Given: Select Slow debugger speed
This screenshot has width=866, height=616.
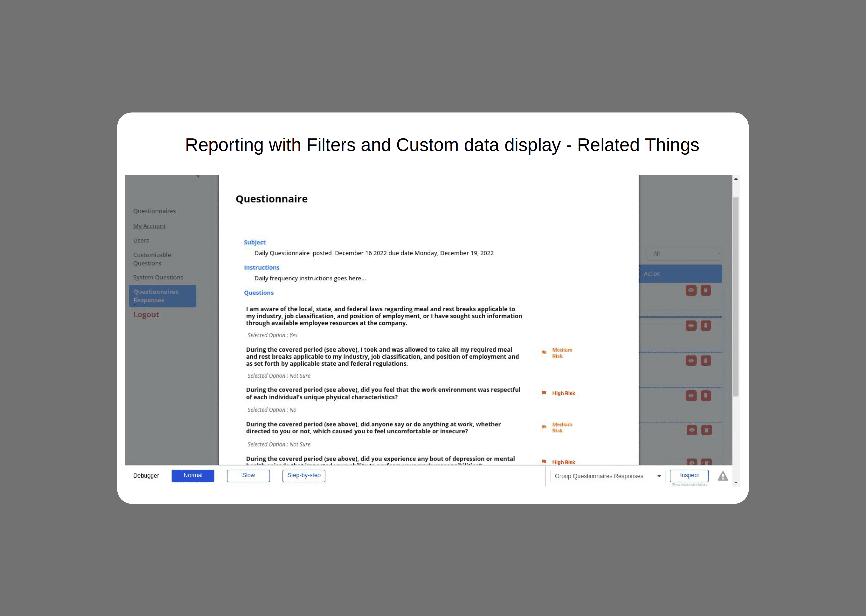Looking at the screenshot, I should click(248, 476).
